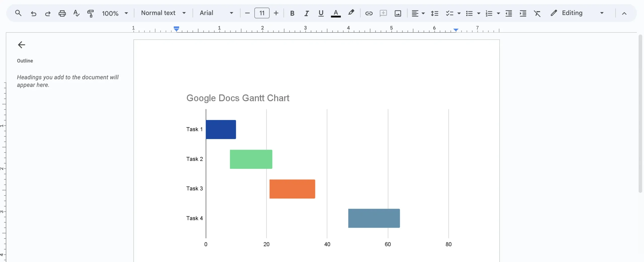Screen dimensions: 644x262
Task: Toggle underline formatting
Action: 321,13
